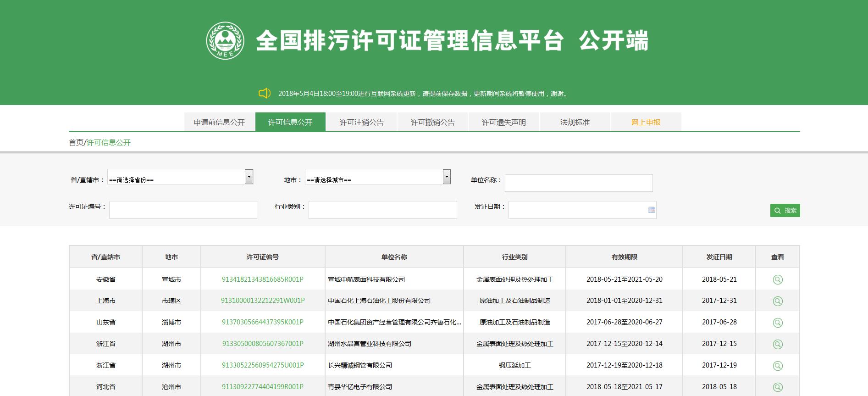
Task: Click the green 搜索 search button
Action: tap(785, 210)
